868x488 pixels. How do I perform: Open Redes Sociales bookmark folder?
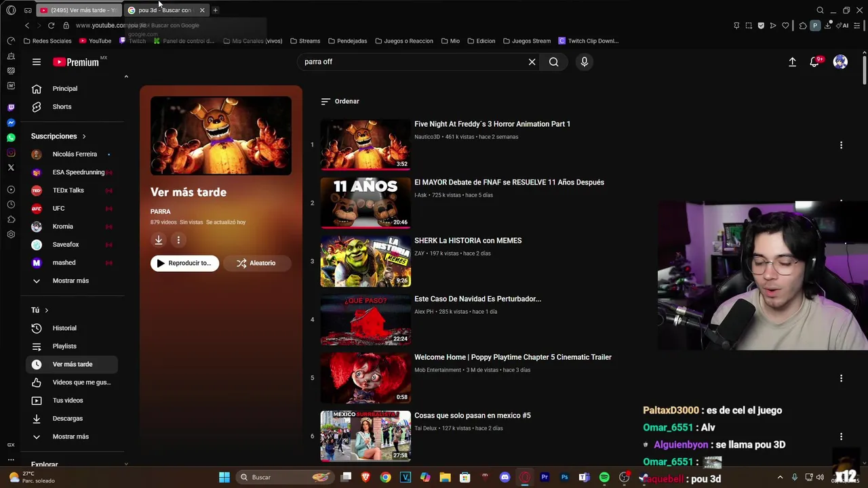coord(47,41)
